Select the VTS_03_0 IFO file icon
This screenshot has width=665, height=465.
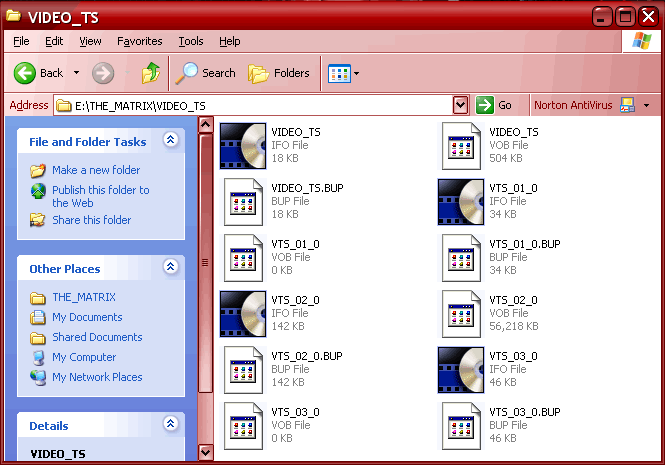tap(461, 370)
